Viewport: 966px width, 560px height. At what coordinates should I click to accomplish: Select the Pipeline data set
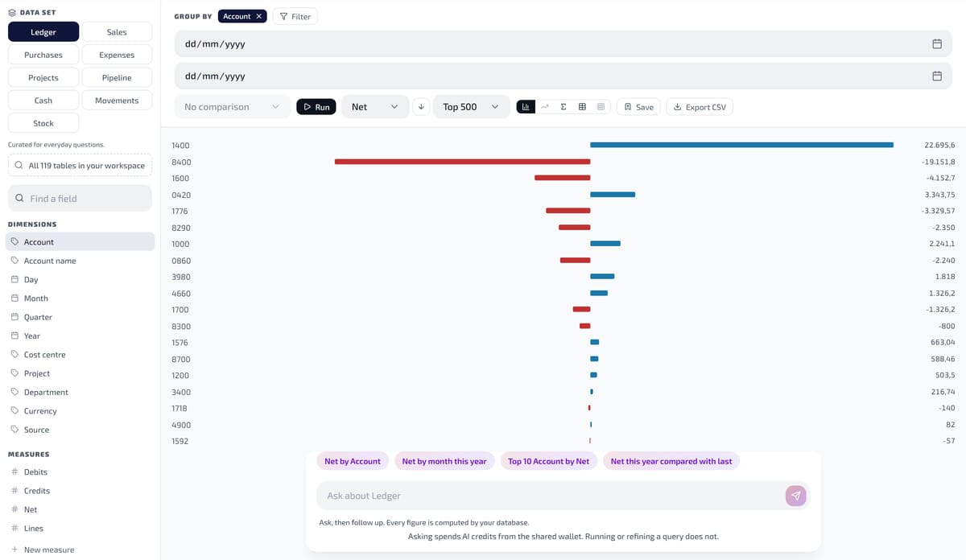point(117,77)
